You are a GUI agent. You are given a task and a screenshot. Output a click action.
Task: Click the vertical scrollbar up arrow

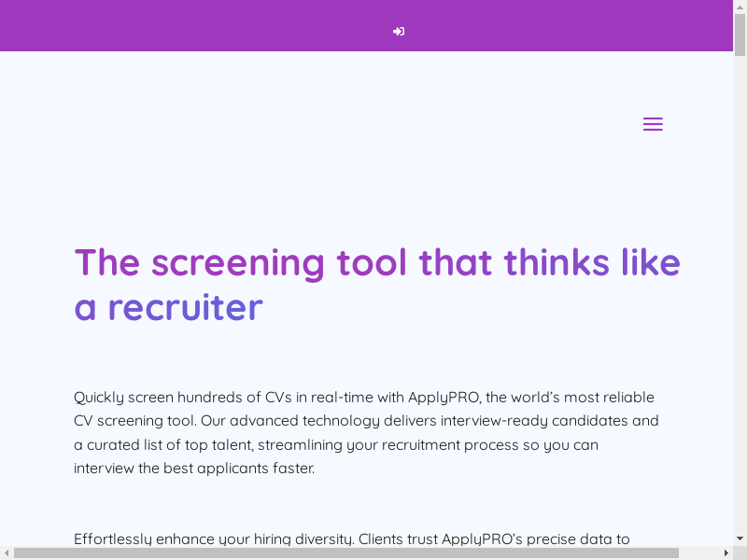(740, 7)
